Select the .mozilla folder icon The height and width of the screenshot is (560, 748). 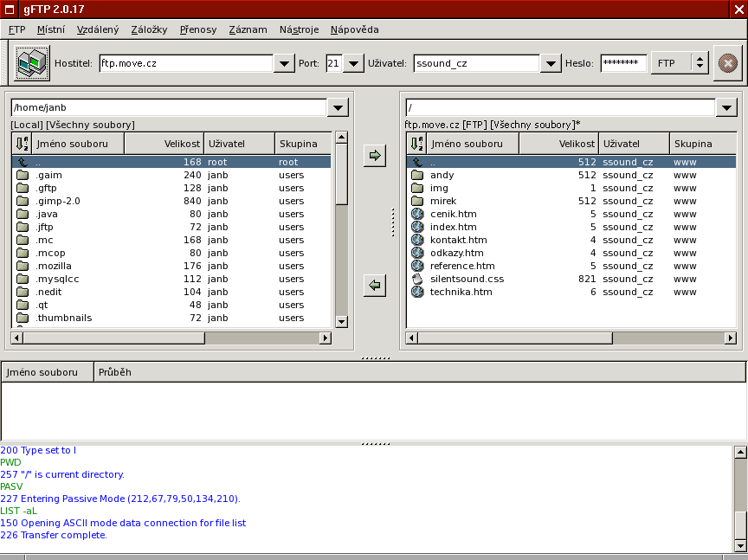click(x=23, y=266)
